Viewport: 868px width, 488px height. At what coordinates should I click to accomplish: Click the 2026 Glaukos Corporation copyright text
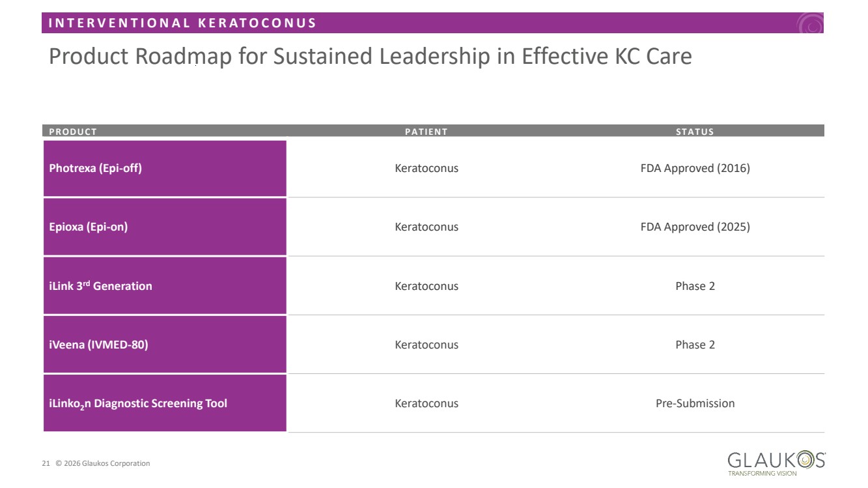point(102,464)
